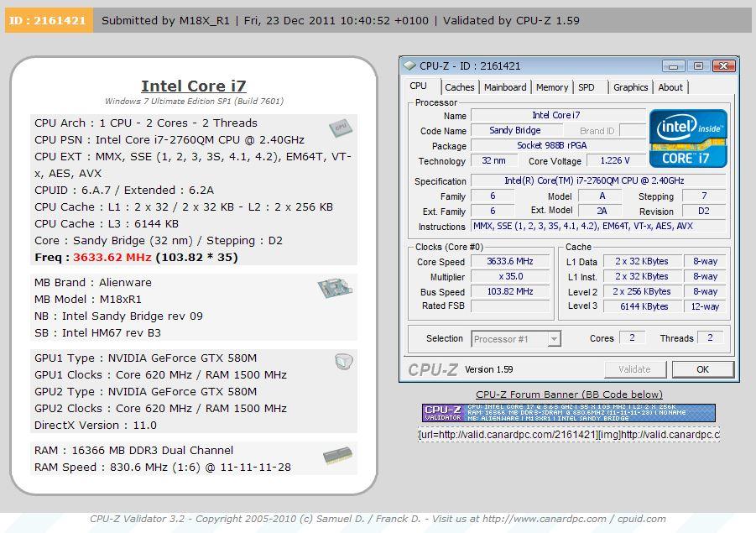
Task: Click the MB Model : M18xR1 line
Action: click(88, 299)
